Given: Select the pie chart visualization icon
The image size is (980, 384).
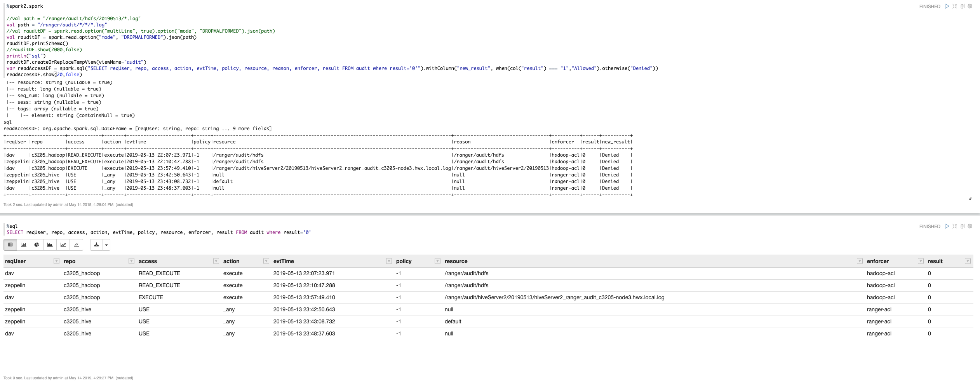Looking at the screenshot, I should (x=37, y=245).
